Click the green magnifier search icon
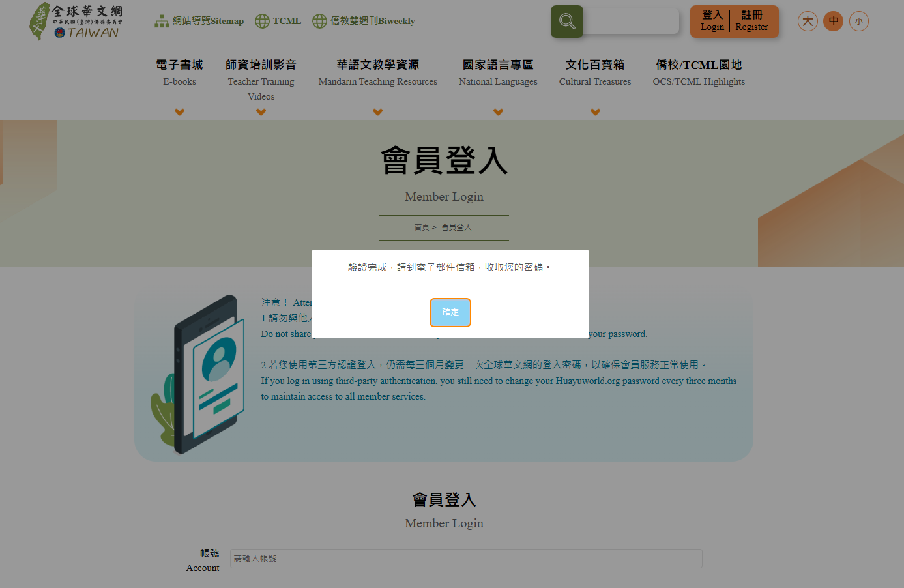This screenshot has width=904, height=588. click(x=566, y=22)
